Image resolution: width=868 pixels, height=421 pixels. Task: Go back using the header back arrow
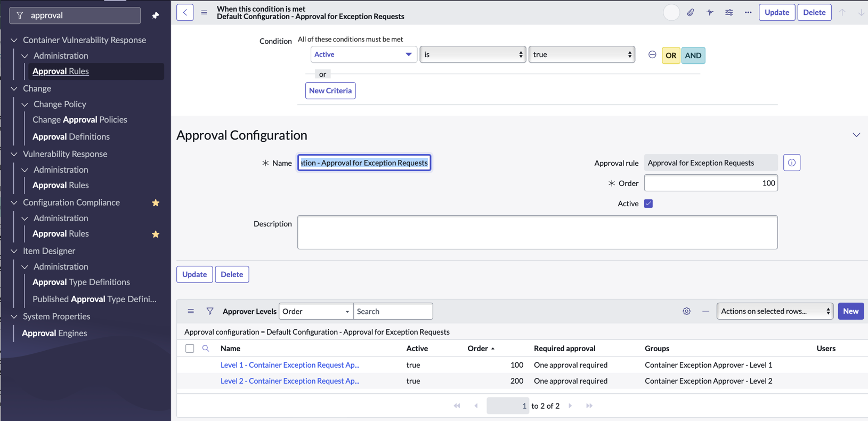185,12
